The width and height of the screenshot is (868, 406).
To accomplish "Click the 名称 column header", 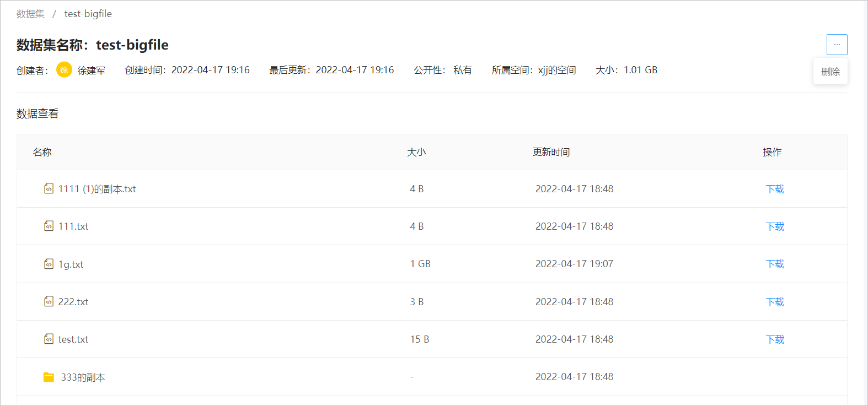I will 42,152.
